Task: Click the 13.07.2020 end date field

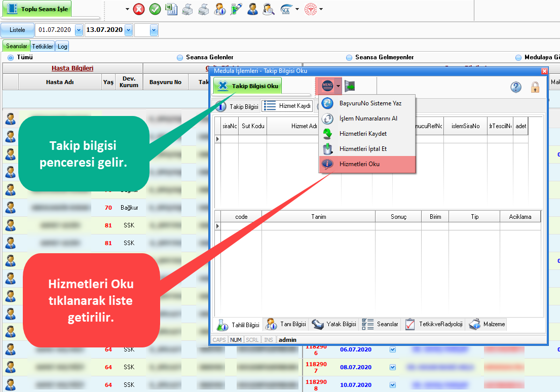Action: [104, 30]
